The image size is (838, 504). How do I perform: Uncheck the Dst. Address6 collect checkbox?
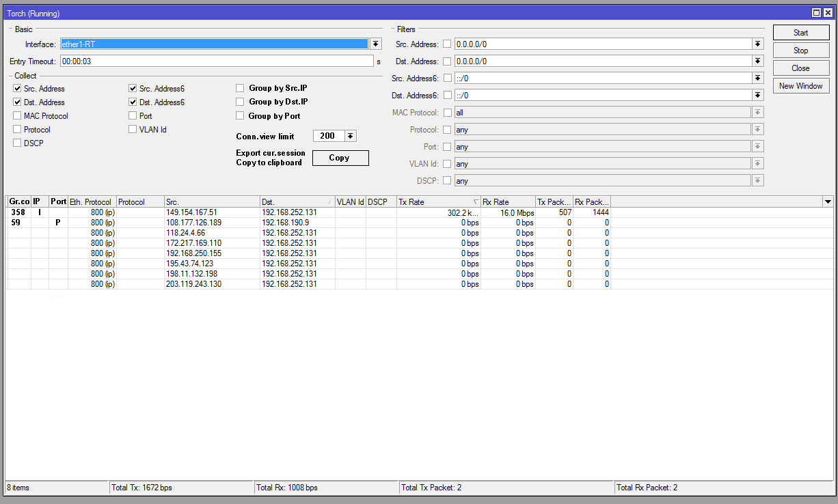coord(133,102)
